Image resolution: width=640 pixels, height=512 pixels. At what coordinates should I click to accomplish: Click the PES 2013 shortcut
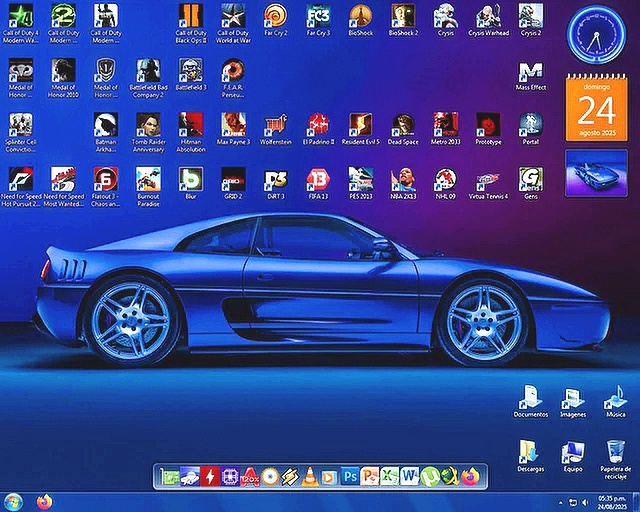pyautogui.click(x=361, y=183)
